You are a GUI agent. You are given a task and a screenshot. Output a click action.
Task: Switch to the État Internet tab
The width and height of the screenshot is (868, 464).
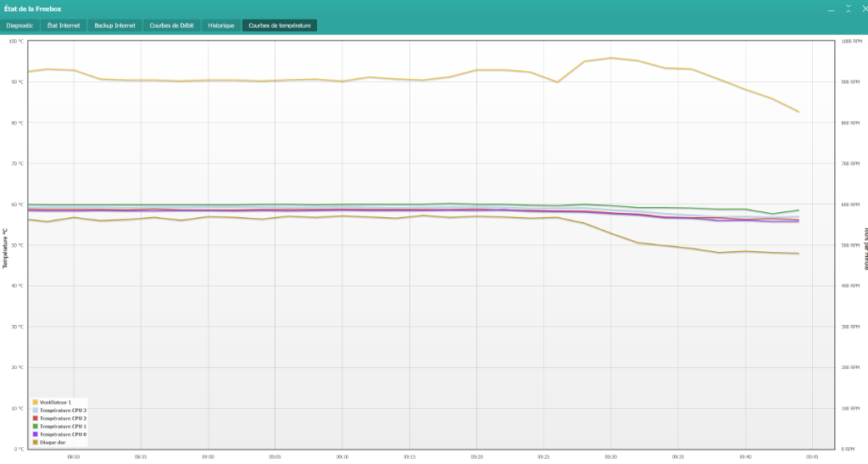tap(64, 25)
